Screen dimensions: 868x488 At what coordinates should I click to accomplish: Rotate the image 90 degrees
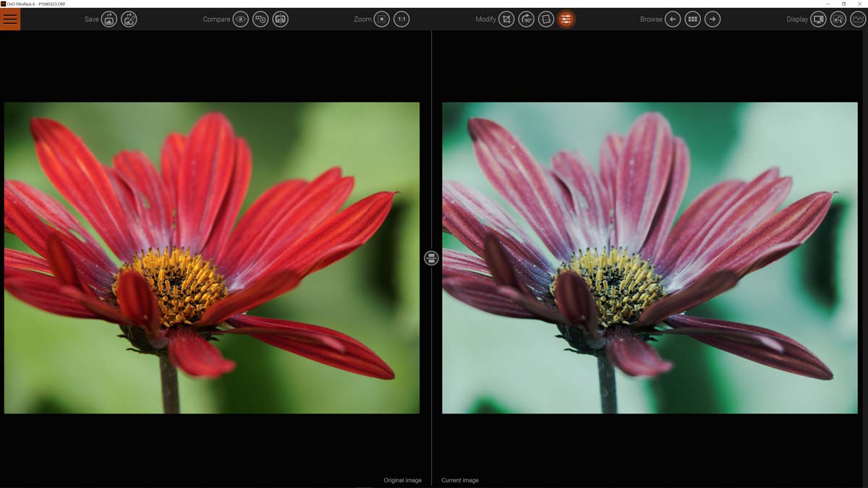tap(526, 19)
